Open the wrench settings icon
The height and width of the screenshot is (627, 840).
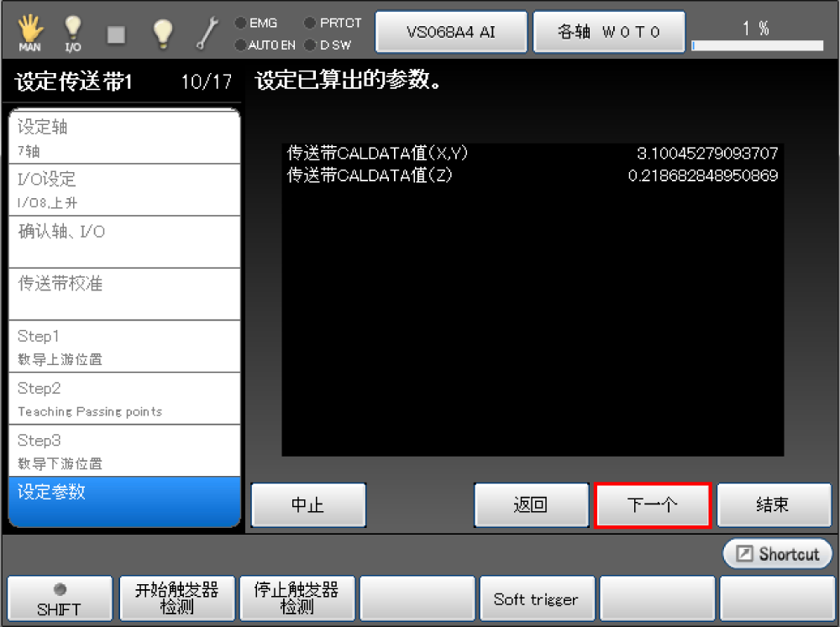(207, 33)
